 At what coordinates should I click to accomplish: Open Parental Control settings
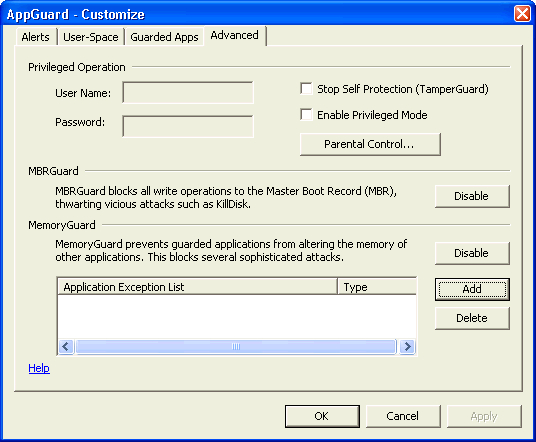point(370,144)
